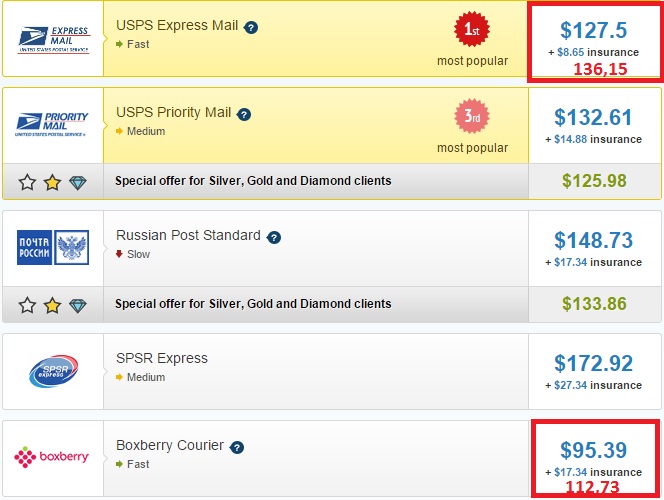Screen dimensions: 664x500
Task: Click the USPS Express Mail logo
Action: 53,38
